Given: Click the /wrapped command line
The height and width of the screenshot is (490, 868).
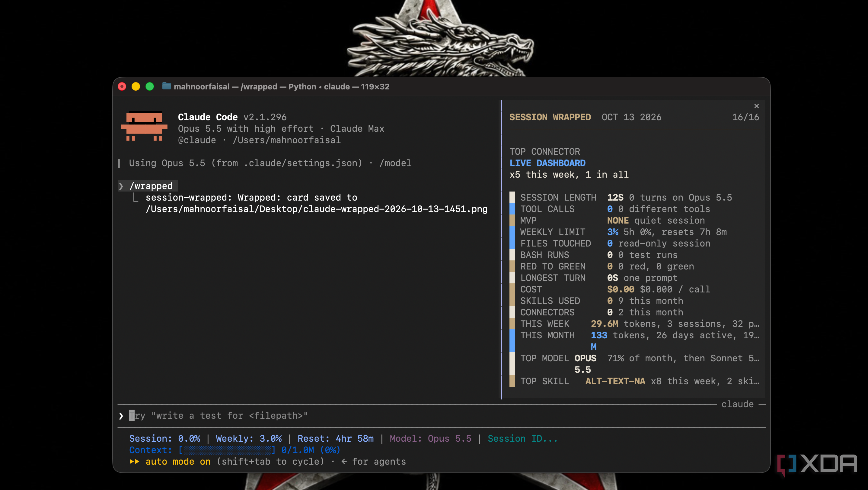Looking at the screenshot, I should tap(148, 186).
